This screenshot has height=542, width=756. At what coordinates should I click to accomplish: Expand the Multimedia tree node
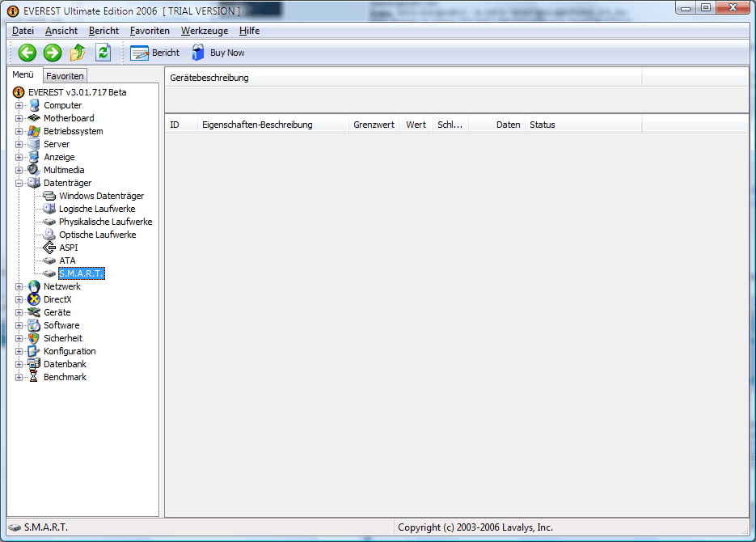click(19, 170)
